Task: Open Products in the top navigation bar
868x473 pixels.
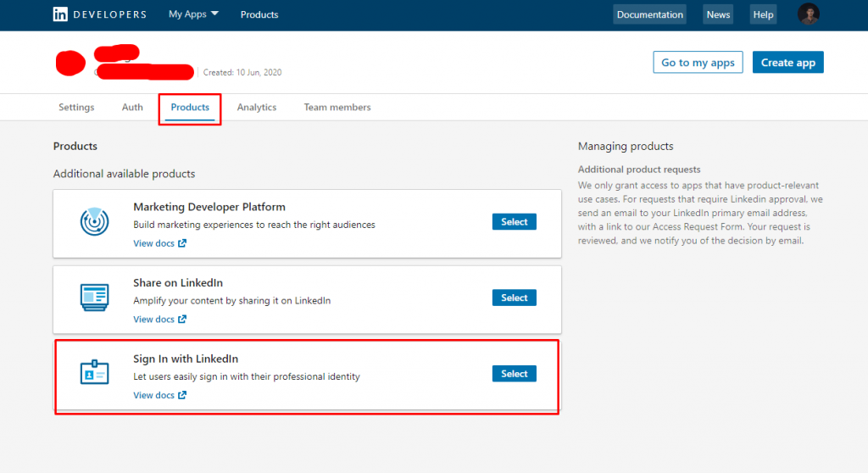Action: point(259,14)
